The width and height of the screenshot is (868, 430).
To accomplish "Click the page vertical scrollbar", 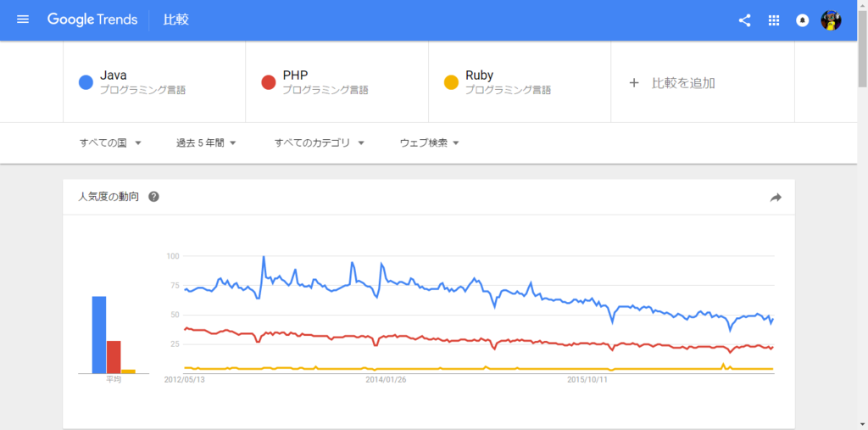I will (862, 215).
